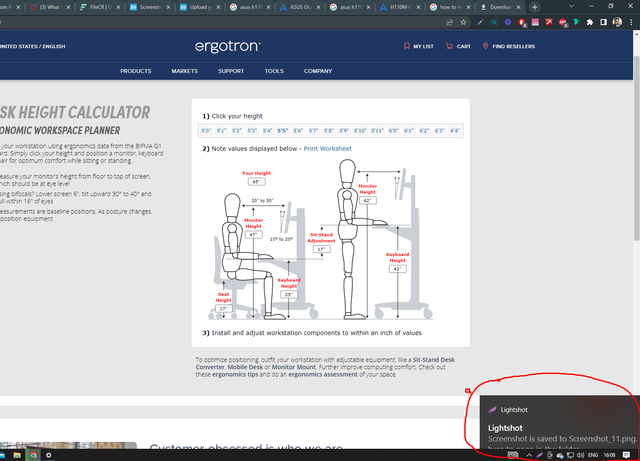Open My List bookmark
Image resolution: width=640 pixels, height=461 pixels.
tap(418, 46)
